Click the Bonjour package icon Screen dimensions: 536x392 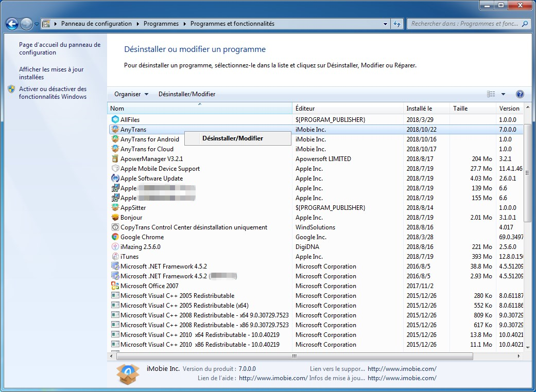pos(115,218)
